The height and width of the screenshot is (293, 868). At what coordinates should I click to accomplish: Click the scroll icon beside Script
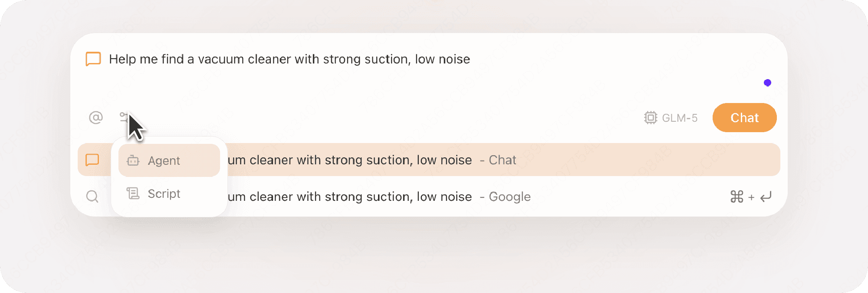[133, 193]
